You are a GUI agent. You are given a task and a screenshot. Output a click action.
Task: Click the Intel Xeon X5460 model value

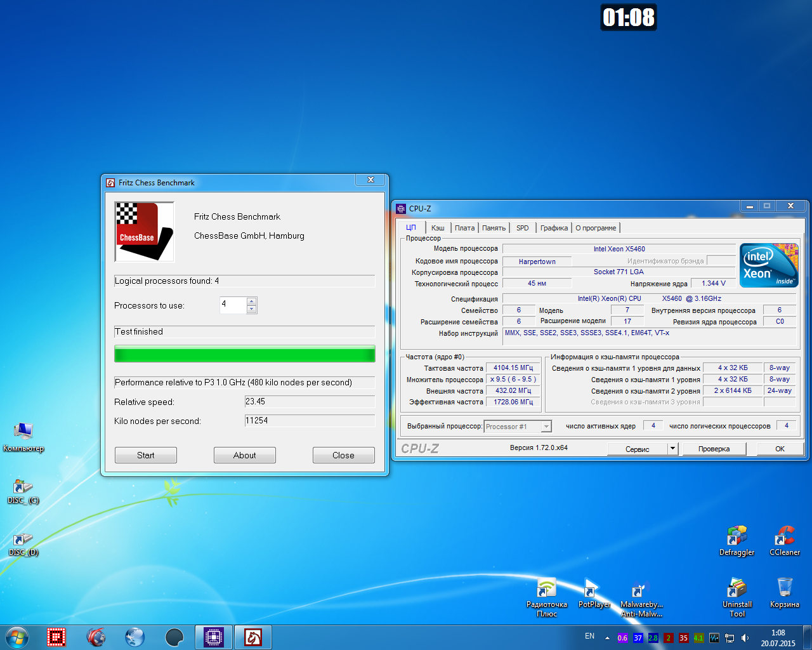pyautogui.click(x=619, y=249)
